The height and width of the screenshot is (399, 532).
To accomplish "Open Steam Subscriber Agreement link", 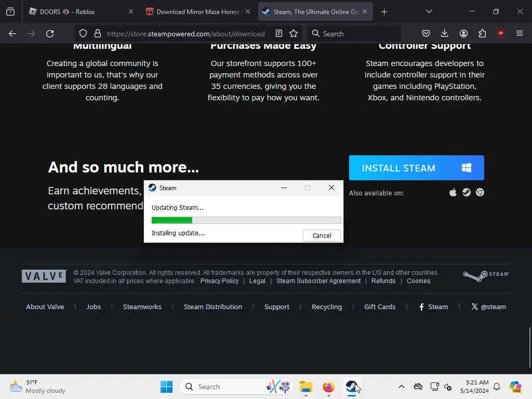I will [318, 281].
